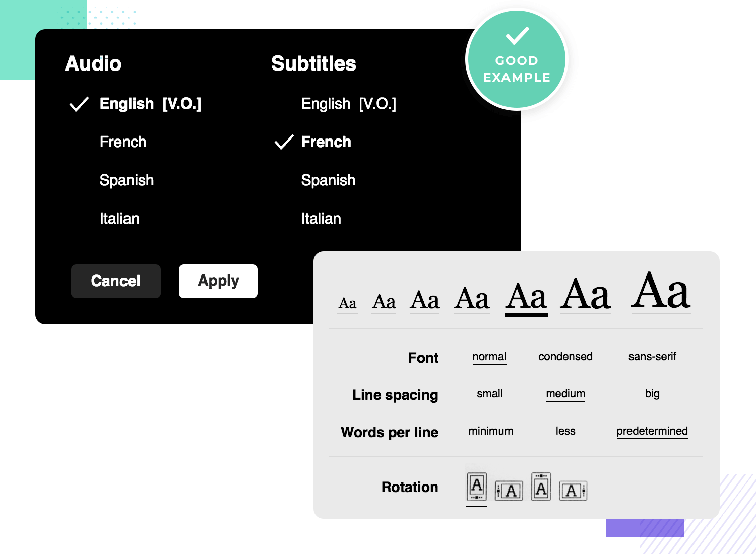
Task: Select English [V.O.] audio track
Action: click(150, 104)
